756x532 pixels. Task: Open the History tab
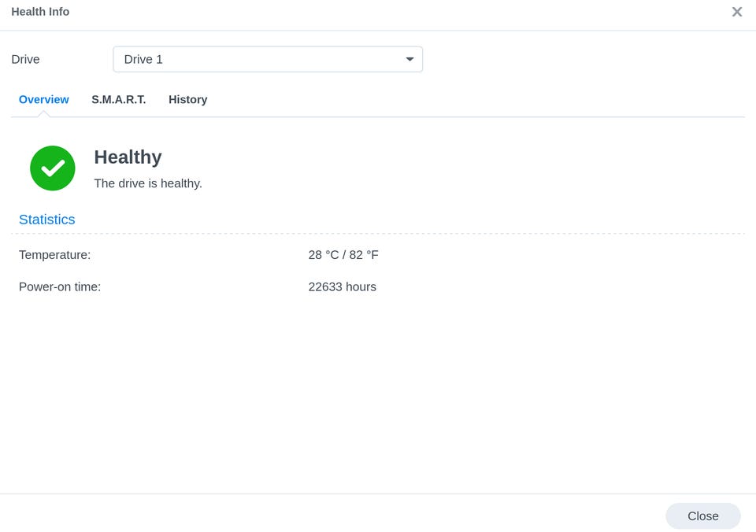(187, 99)
